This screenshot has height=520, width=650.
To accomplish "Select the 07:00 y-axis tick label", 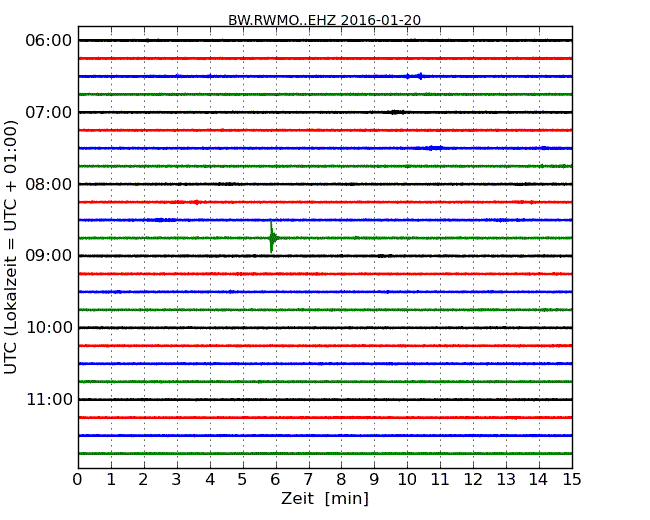I will coord(49,112).
